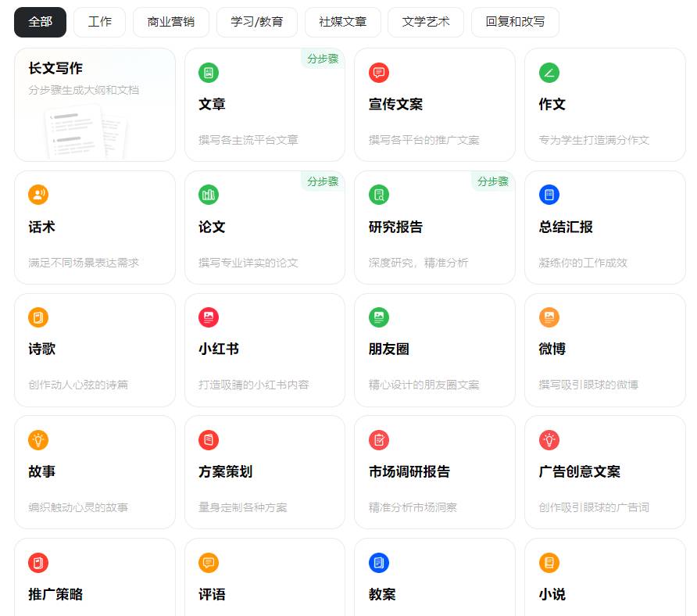Image resolution: width=697 pixels, height=616 pixels.
Task: Open the 研究报告 template title
Action: click(395, 227)
